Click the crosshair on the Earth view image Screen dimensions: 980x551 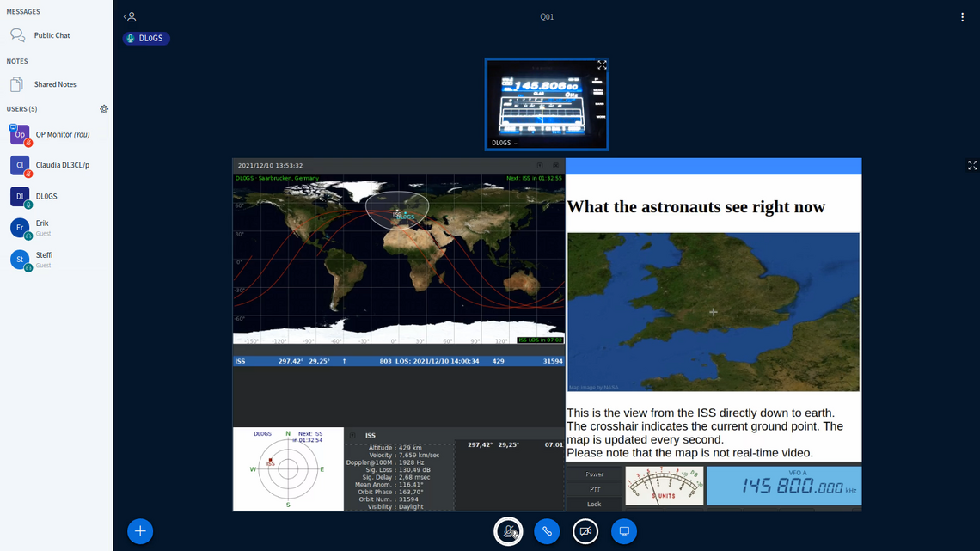pos(714,312)
